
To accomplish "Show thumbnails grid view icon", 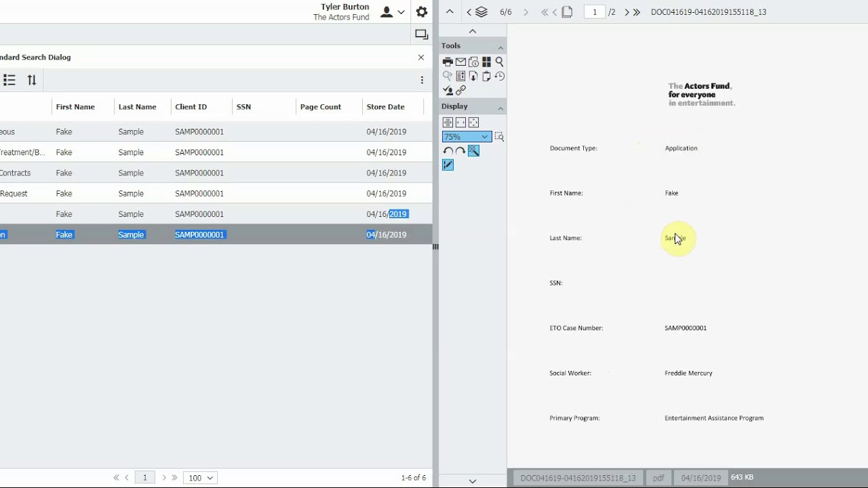I will click(486, 62).
